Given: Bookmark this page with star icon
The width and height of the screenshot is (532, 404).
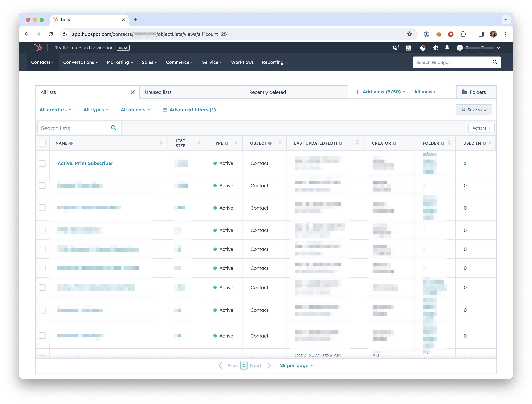Looking at the screenshot, I should [409, 34].
